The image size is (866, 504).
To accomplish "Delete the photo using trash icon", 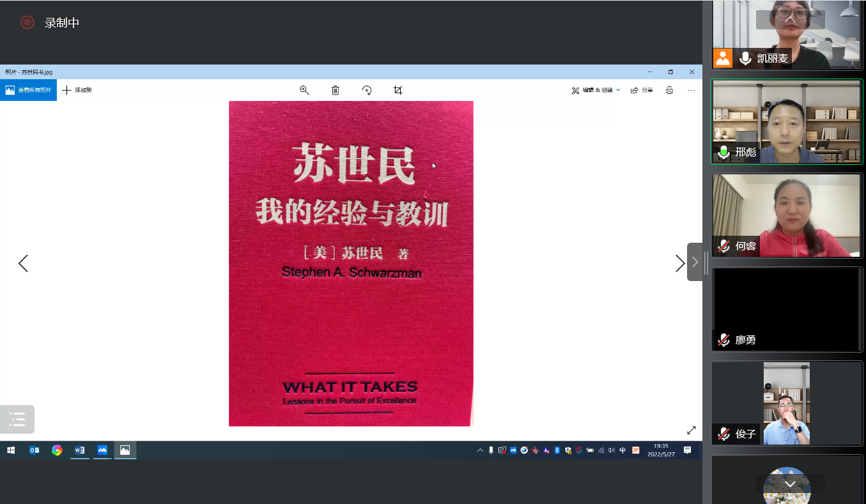I will pyautogui.click(x=336, y=90).
